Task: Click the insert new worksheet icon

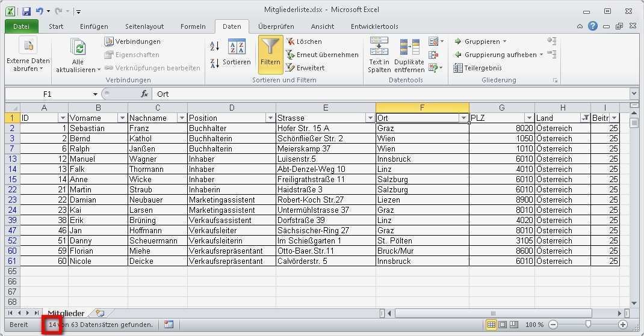Action: [x=100, y=313]
